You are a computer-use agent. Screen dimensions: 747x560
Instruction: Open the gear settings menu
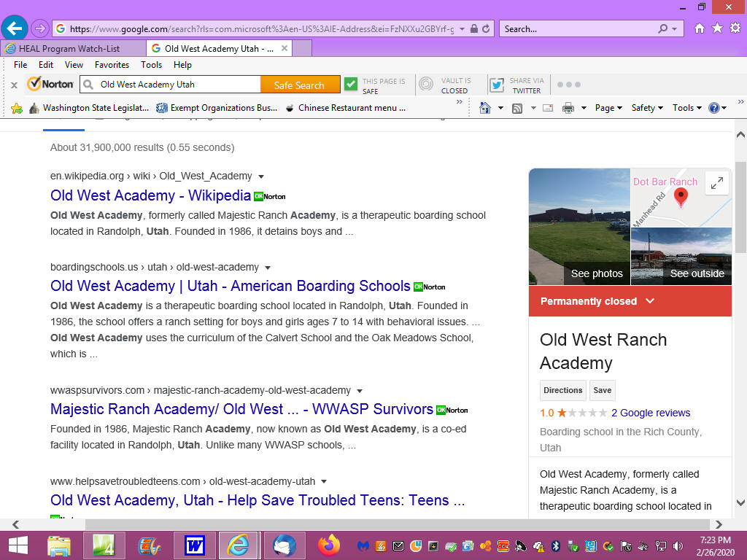tap(735, 28)
